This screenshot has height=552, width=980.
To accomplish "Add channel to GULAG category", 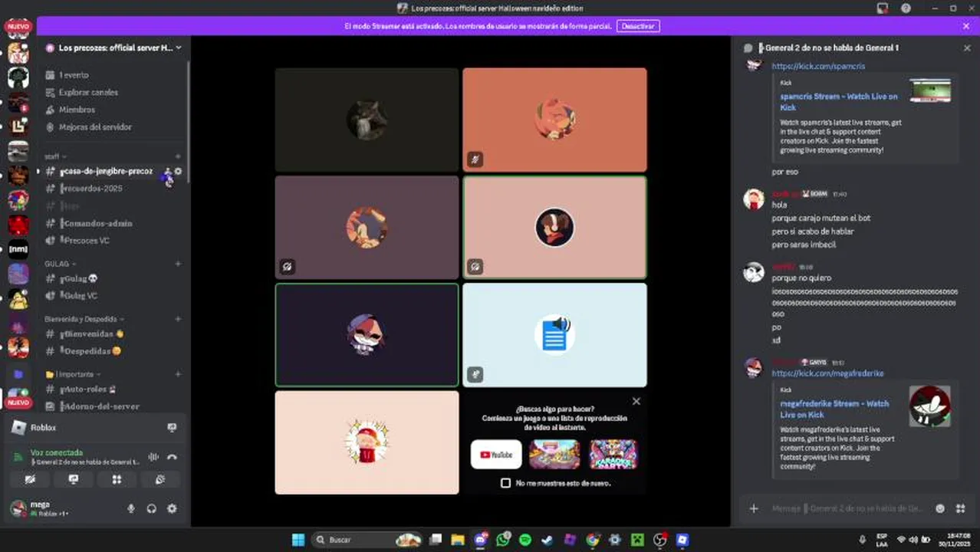I will coord(178,263).
